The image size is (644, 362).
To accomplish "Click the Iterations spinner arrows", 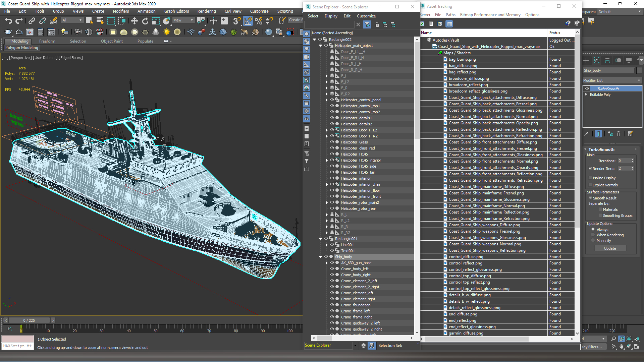I will (x=633, y=161).
